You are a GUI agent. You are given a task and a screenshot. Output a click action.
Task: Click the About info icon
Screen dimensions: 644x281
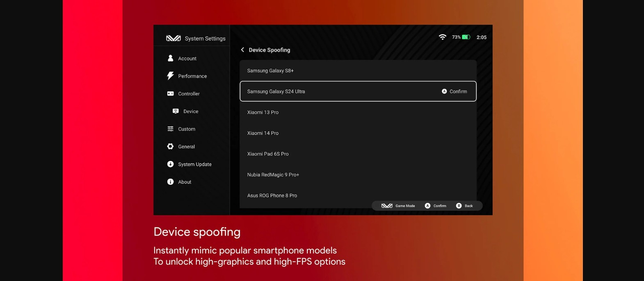170,181
